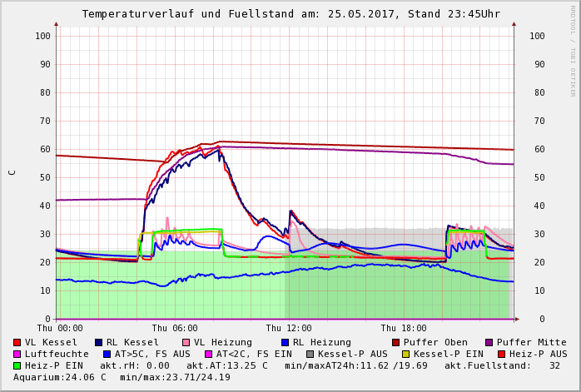Click the blue RL Heizung legend swatch

[x=285, y=342]
